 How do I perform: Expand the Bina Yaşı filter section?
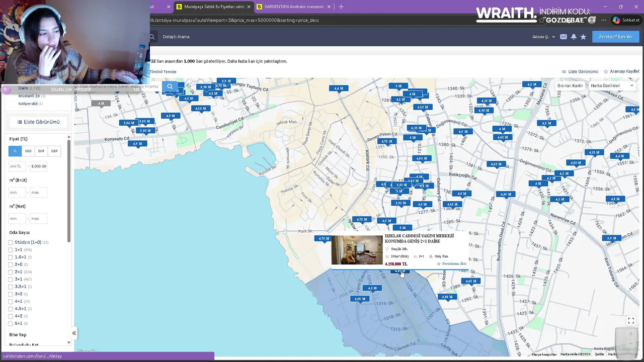pyautogui.click(x=18, y=334)
